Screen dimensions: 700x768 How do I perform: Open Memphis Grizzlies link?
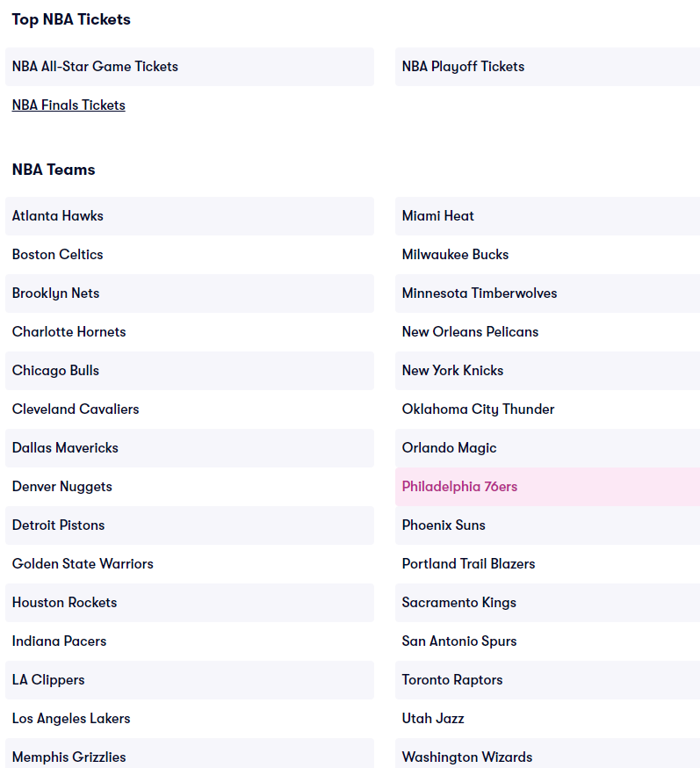(190, 754)
